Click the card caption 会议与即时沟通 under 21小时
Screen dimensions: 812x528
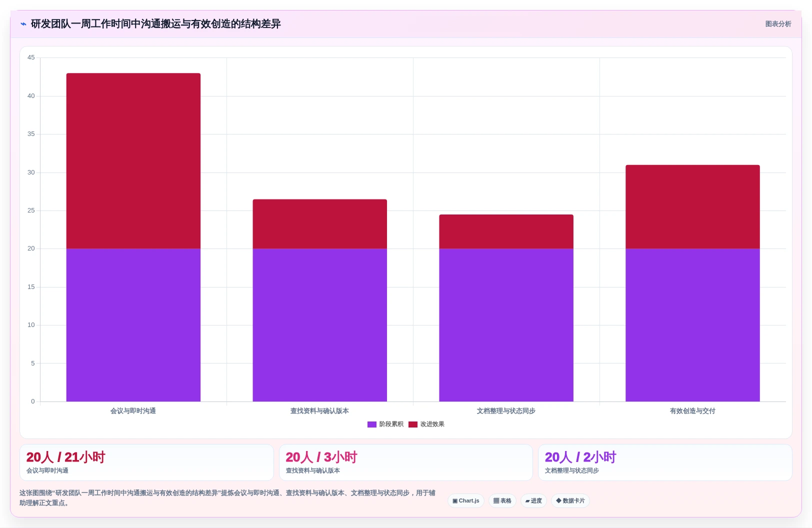click(x=47, y=470)
